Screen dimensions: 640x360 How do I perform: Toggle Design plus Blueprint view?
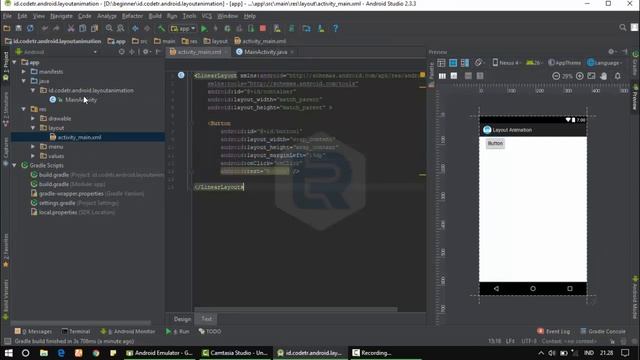click(x=465, y=63)
